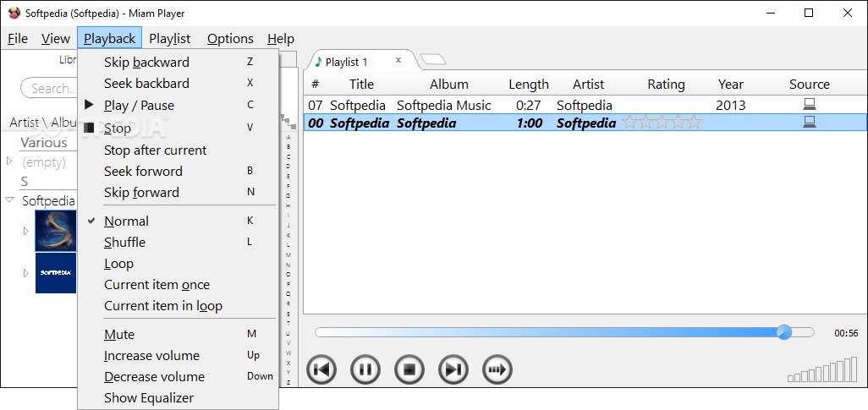Open the View menu
The image size is (868, 410).
[55, 39]
